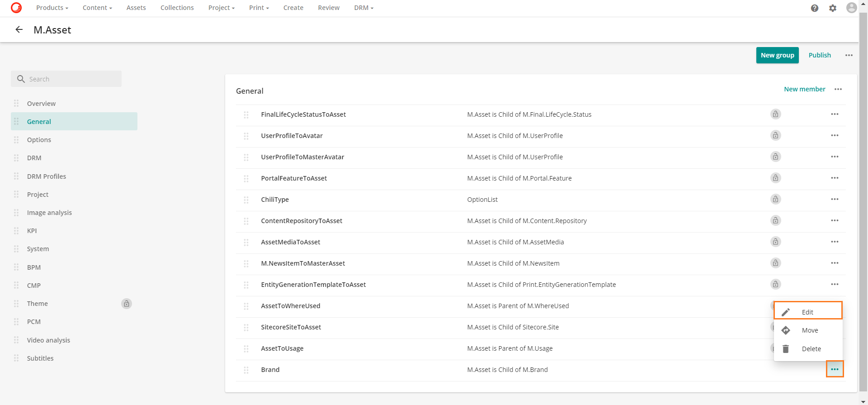The image size is (868, 405).
Task: Focus the sidebar Search field
Action: pos(72,79)
